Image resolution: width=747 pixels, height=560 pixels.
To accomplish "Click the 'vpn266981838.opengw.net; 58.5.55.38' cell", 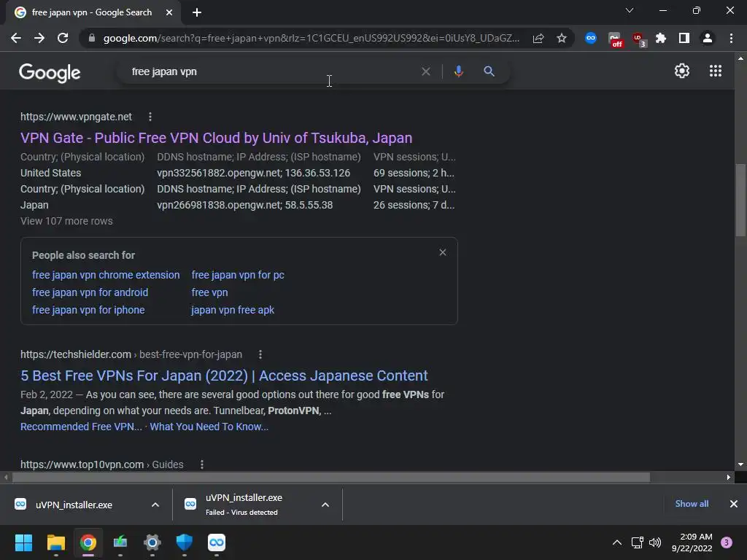I will 245,205.
